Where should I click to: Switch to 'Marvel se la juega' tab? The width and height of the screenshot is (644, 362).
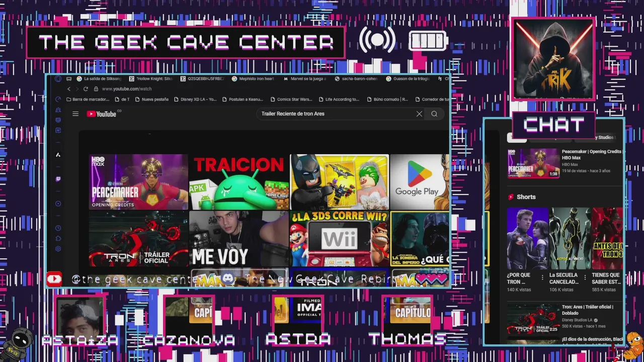(x=305, y=79)
